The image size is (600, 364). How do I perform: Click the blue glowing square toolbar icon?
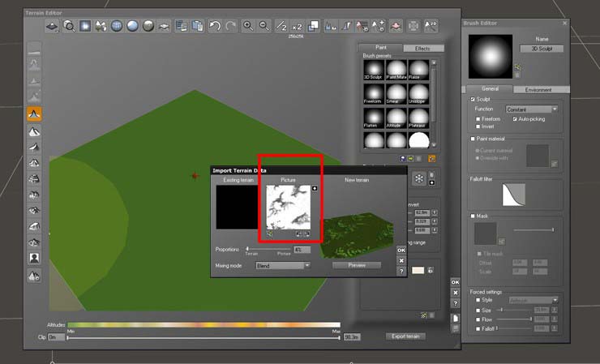click(85, 26)
